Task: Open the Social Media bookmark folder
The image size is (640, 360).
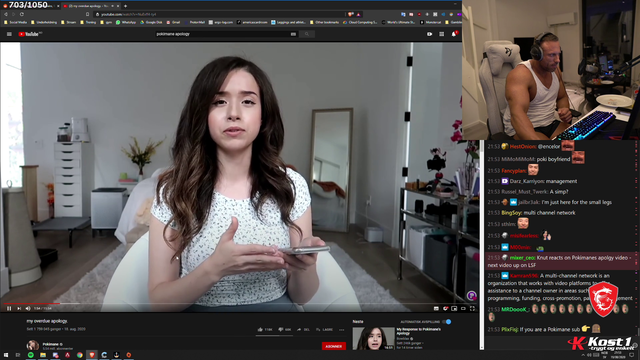Action: click(16, 22)
